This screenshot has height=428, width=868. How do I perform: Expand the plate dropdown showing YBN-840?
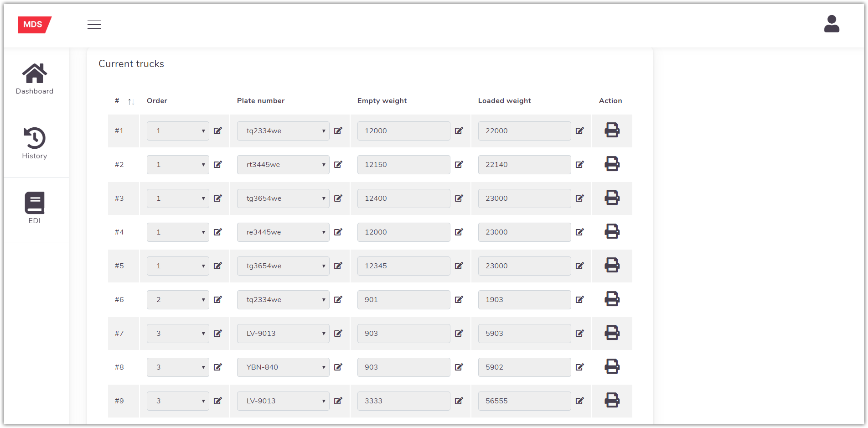coord(283,367)
